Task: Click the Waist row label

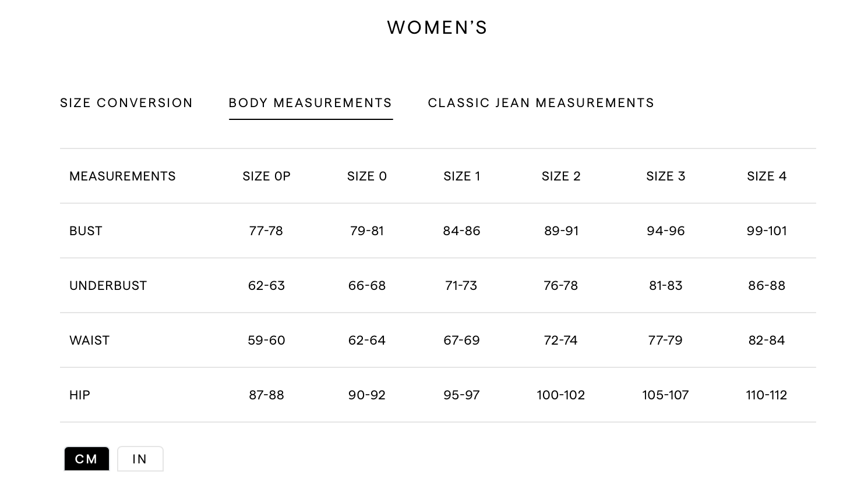Action: [x=89, y=341]
